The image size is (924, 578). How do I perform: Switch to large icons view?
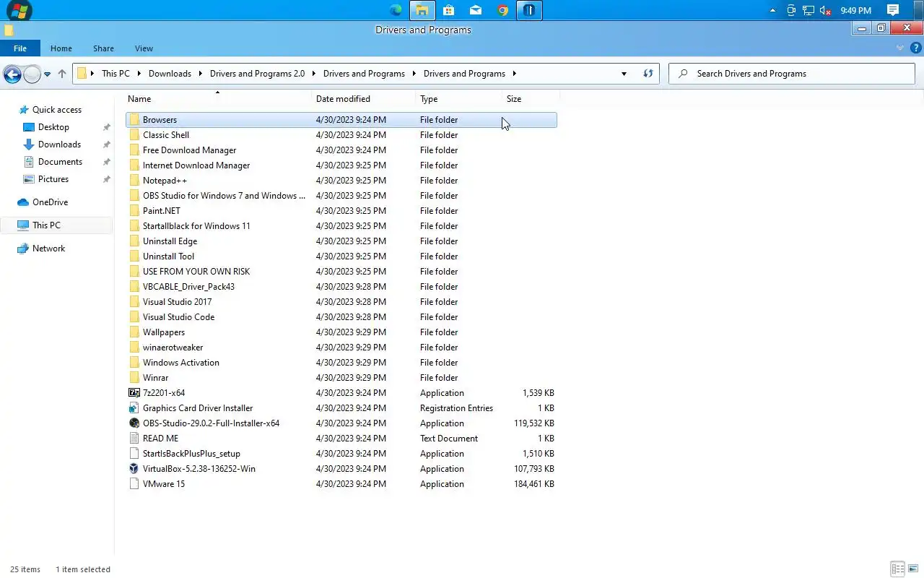pos(912,569)
